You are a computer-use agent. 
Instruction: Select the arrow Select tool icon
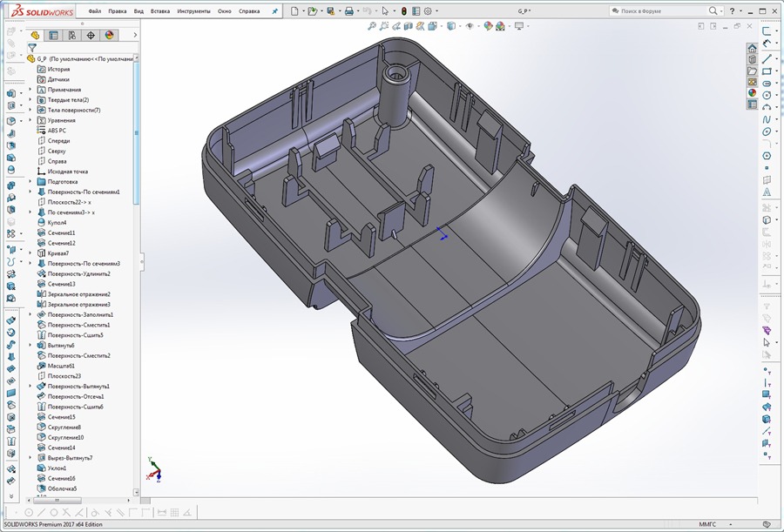[x=385, y=10]
